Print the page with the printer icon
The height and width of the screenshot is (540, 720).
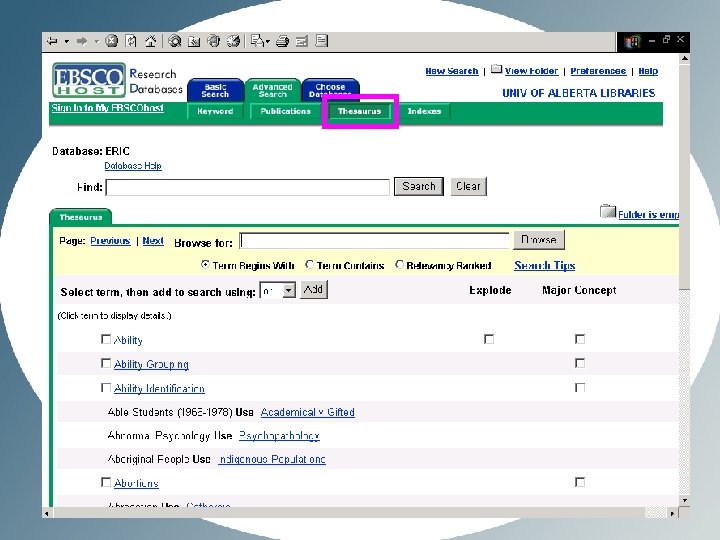click(282, 41)
